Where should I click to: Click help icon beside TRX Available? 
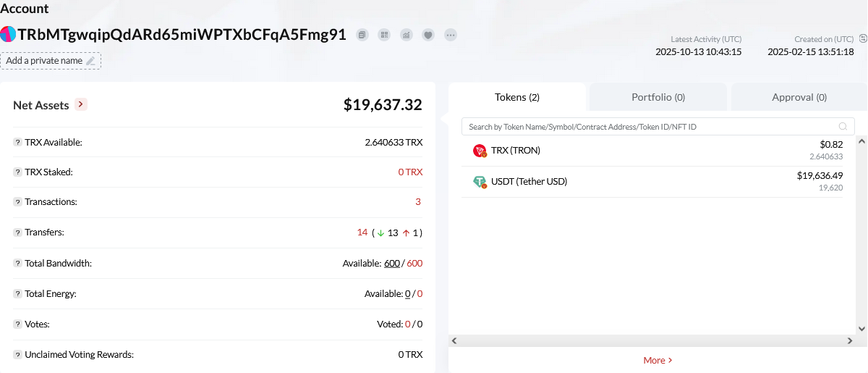click(17, 143)
